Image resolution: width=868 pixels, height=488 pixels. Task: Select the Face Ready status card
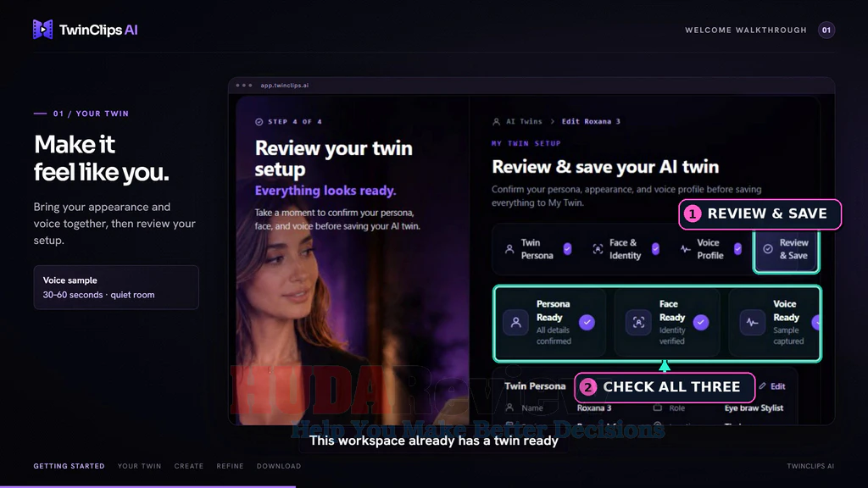pos(667,322)
